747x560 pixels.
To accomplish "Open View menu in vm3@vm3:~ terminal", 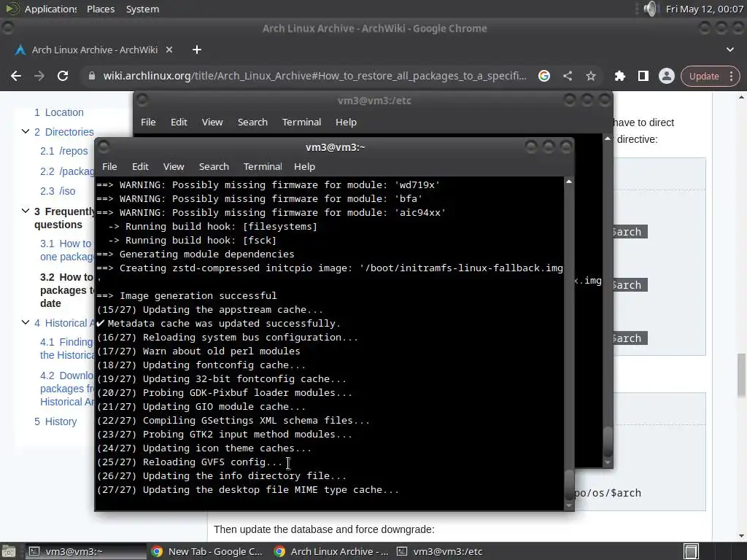I will click(174, 167).
